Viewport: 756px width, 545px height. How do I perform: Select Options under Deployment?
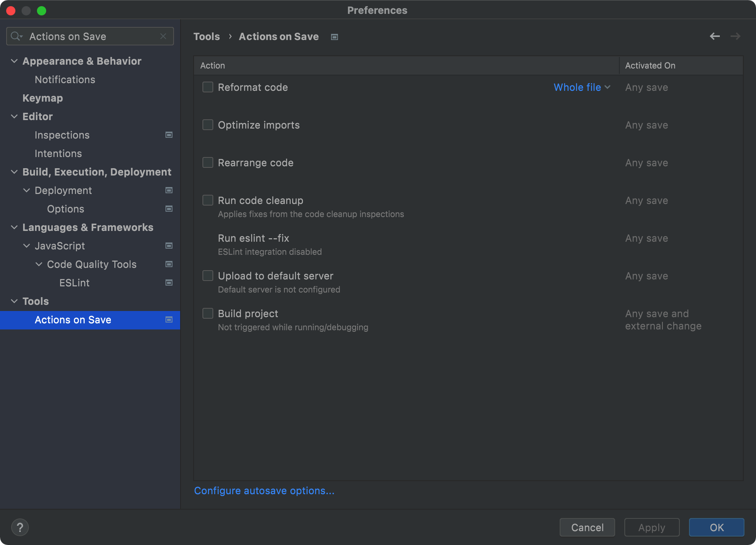(x=90, y=209)
